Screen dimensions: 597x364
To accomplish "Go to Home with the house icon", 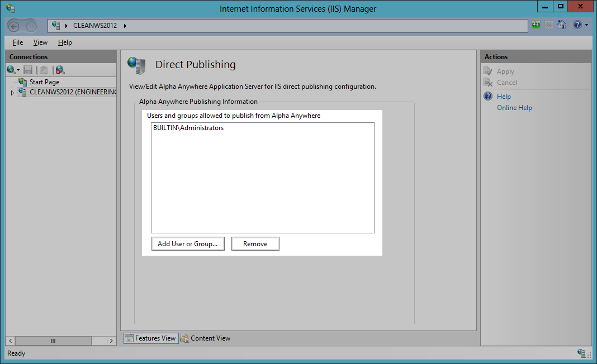I will 561,25.
